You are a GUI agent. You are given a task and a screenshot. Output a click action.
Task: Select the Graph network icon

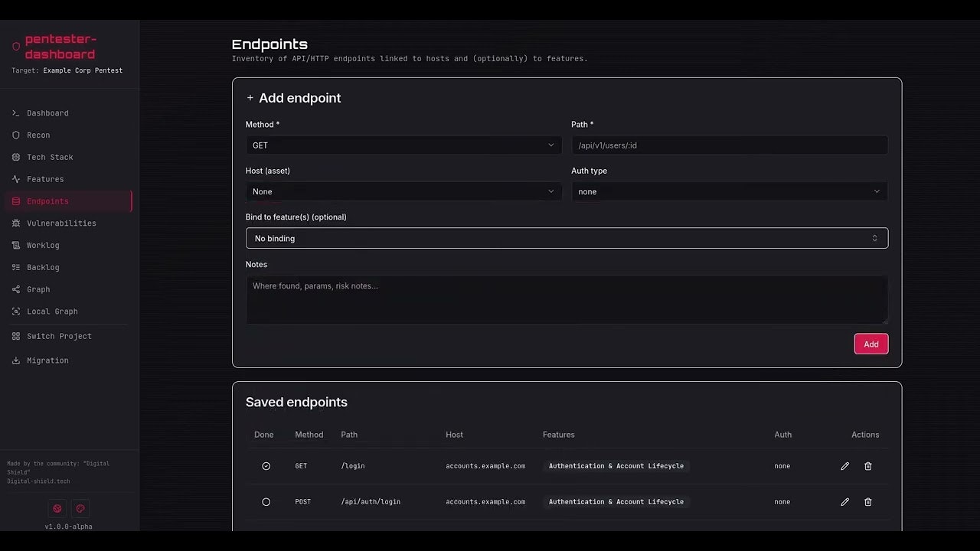(x=16, y=289)
